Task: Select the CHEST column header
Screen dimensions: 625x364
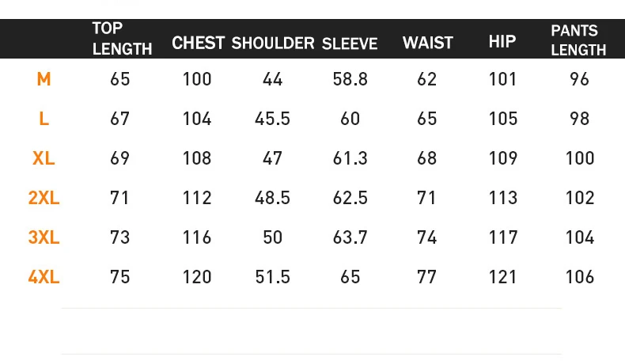Action: 198,43
